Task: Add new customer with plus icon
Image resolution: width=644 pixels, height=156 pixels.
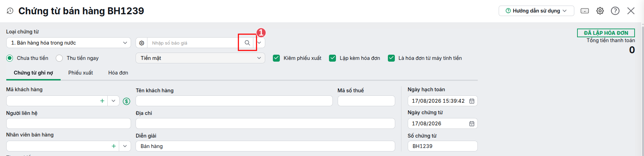Action: [102, 101]
